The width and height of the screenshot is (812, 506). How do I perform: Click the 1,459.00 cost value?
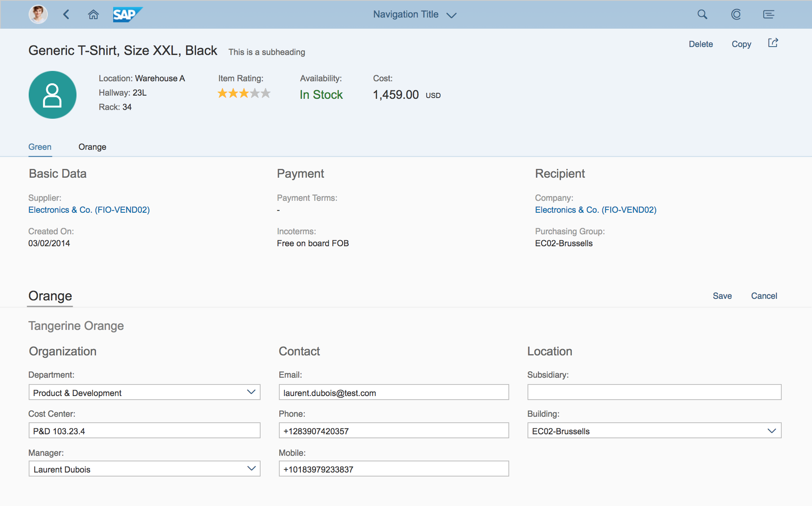point(396,94)
